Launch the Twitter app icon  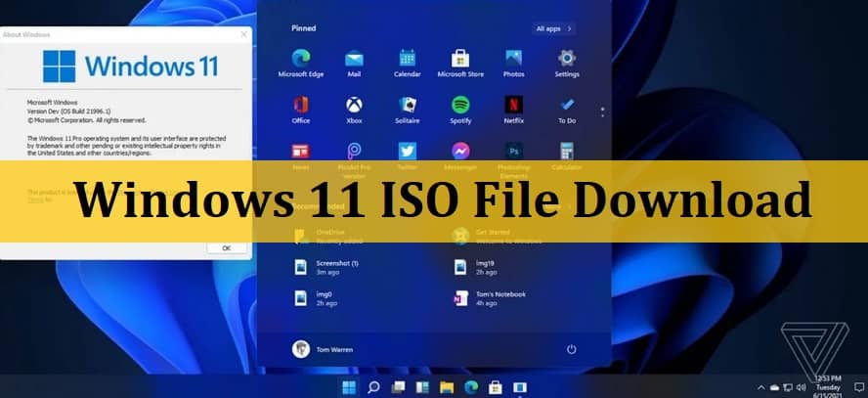pos(408,151)
